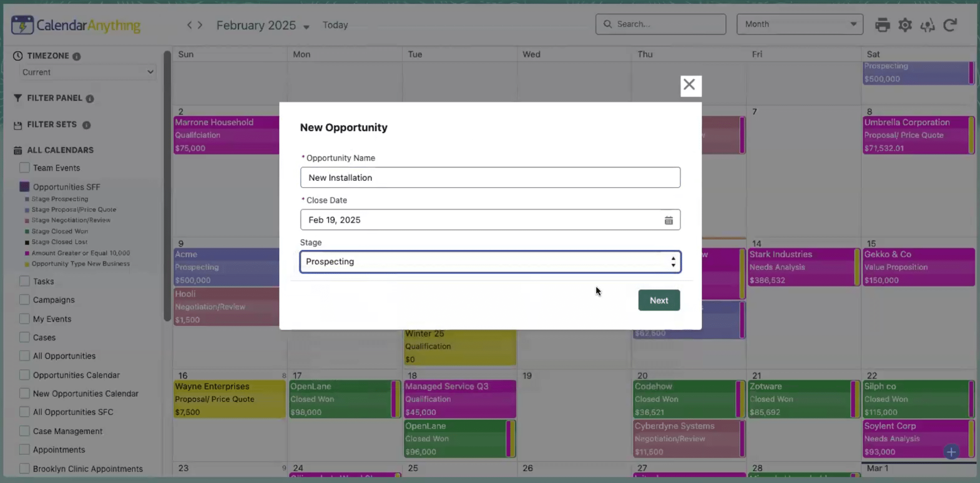Open the settings gear icon
Viewport: 980px width, 483px height.
tap(905, 25)
